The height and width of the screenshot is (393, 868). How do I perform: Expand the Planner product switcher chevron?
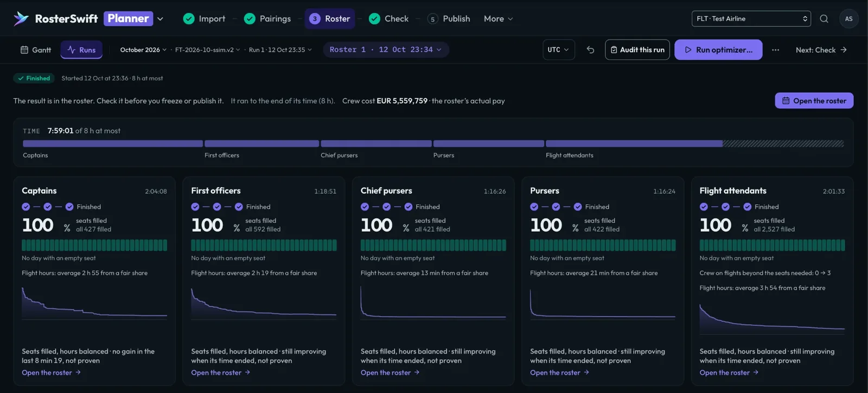pyautogui.click(x=161, y=18)
